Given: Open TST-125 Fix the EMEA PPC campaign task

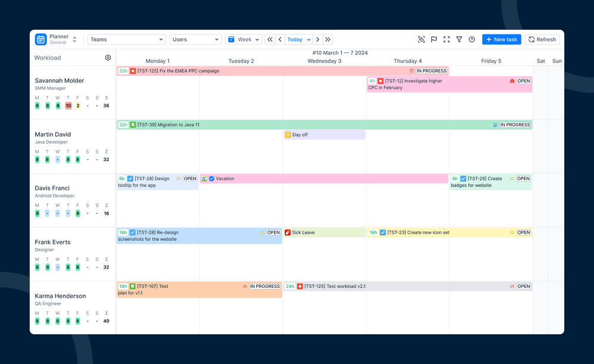Looking at the screenshot, I should [282, 71].
